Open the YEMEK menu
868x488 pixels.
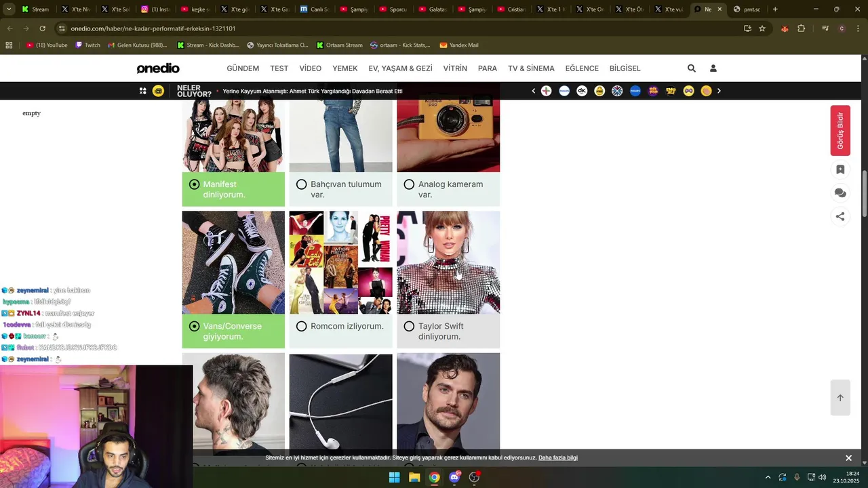click(345, 68)
